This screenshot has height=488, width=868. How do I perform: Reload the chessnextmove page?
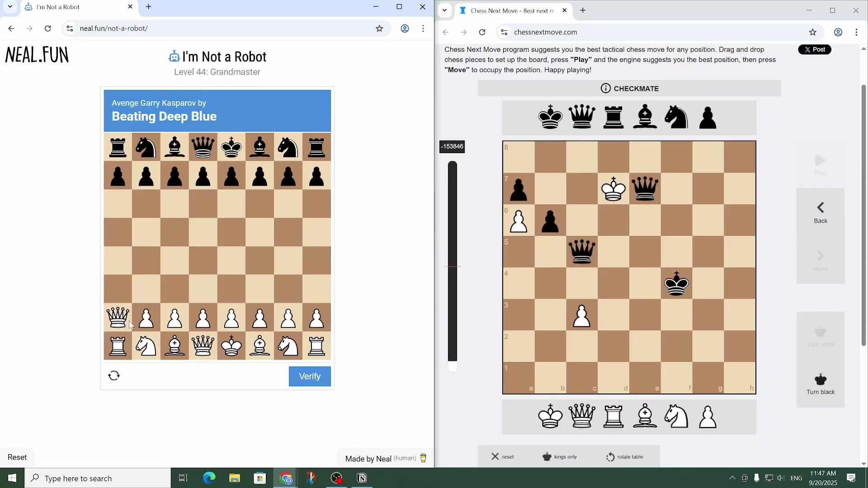(482, 32)
